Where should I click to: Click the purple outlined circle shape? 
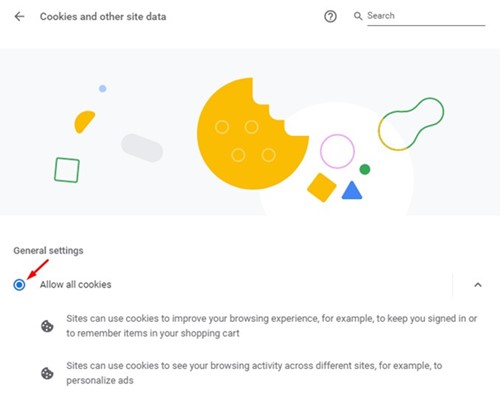[x=337, y=151]
